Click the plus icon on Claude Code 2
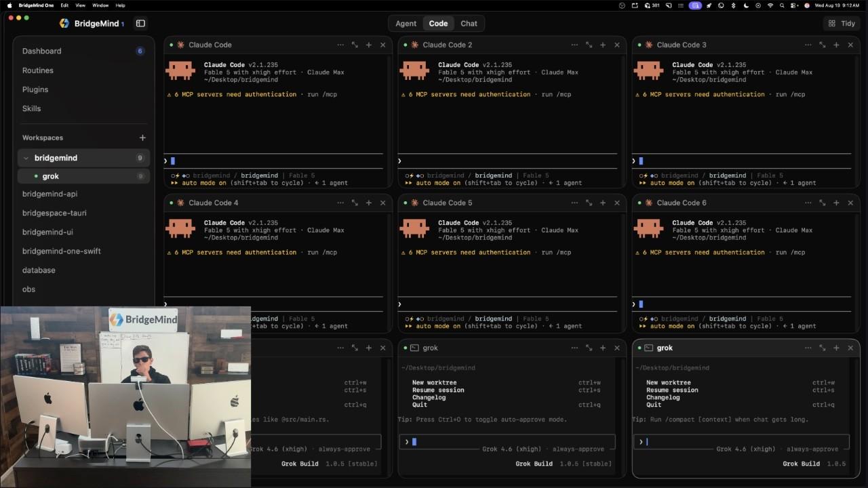The height and width of the screenshot is (488, 868). [603, 45]
